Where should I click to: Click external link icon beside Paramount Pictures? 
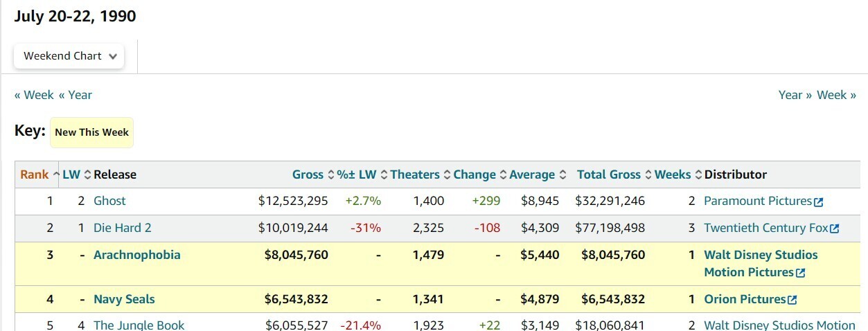click(819, 202)
